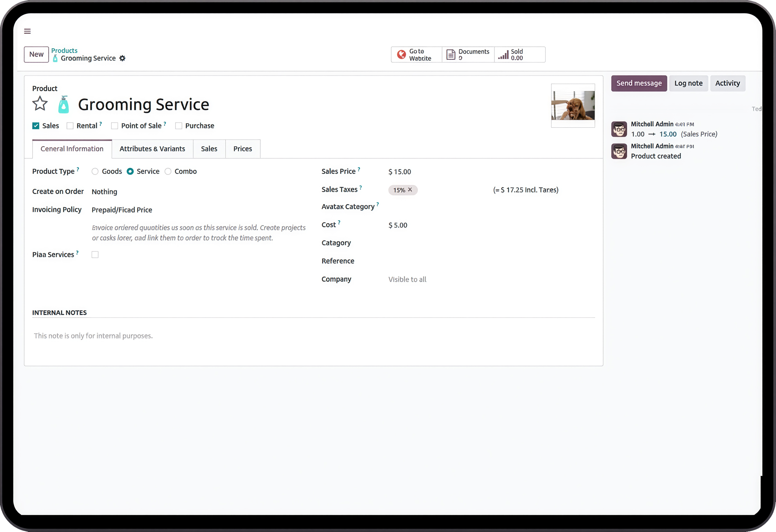Click the Reference input field
Viewport: 776px width, 532px height.
(x=491, y=261)
